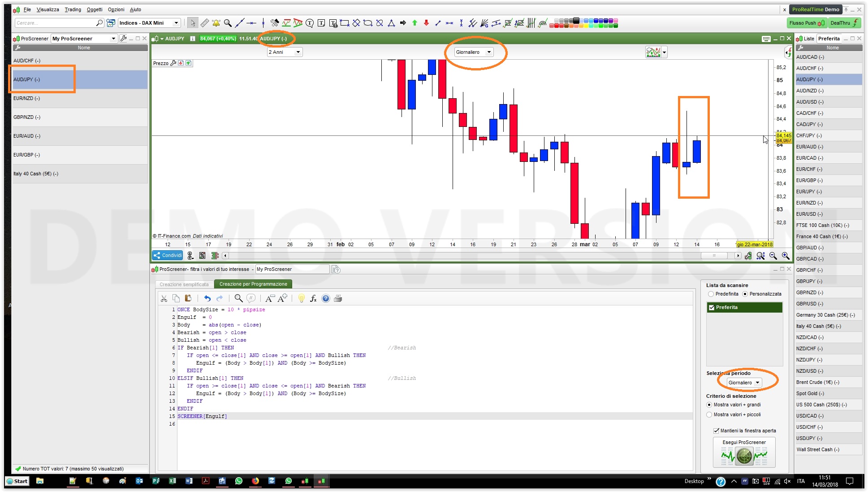Pick the red color swatch in palette
Image resolution: width=868 pixels, height=492 pixels.
(x=557, y=26)
